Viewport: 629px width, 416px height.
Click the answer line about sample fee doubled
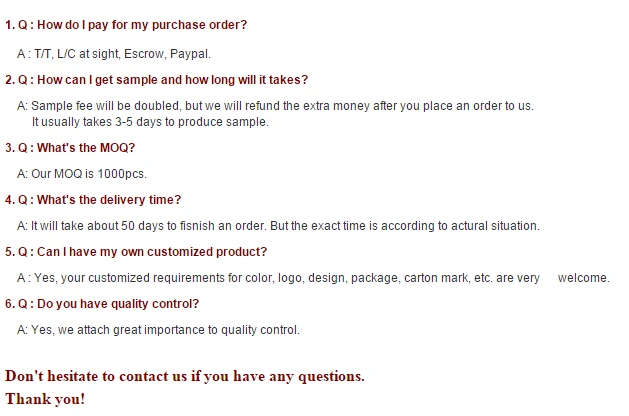pos(275,106)
